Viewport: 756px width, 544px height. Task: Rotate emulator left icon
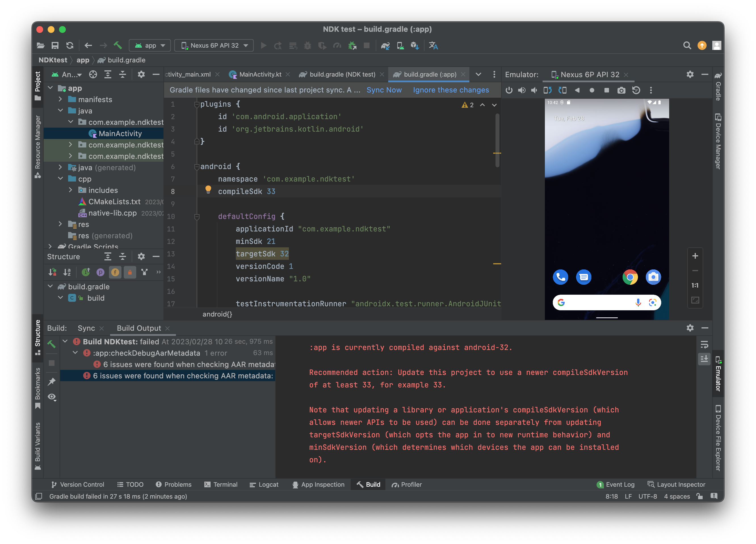pyautogui.click(x=547, y=90)
